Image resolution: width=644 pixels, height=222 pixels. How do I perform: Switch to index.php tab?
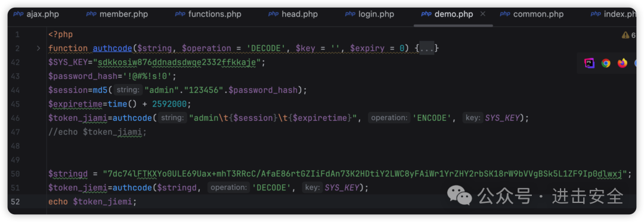click(613, 14)
